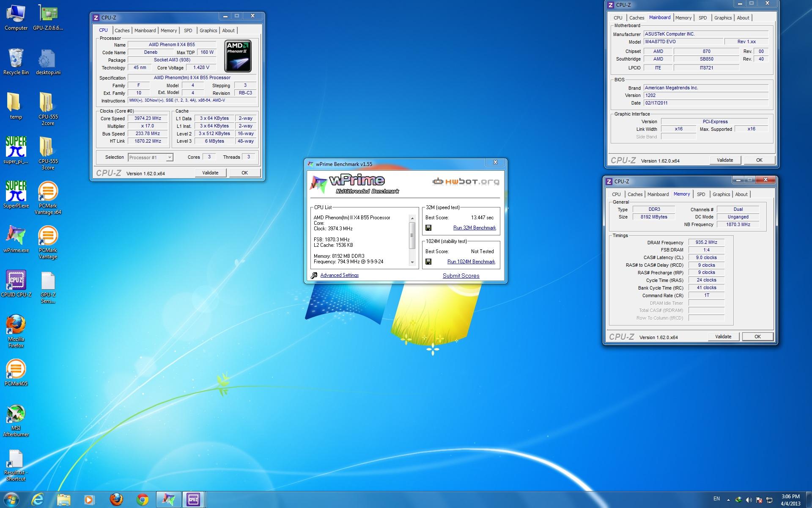
Task: Click the hwbot.org logo in wPrime
Action: pyautogui.click(x=466, y=182)
